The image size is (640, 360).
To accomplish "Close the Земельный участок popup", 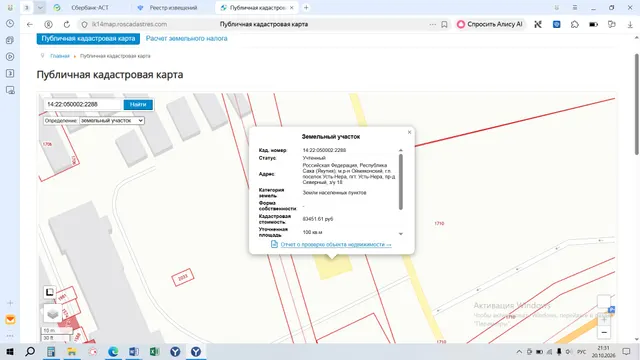I will coord(409,132).
